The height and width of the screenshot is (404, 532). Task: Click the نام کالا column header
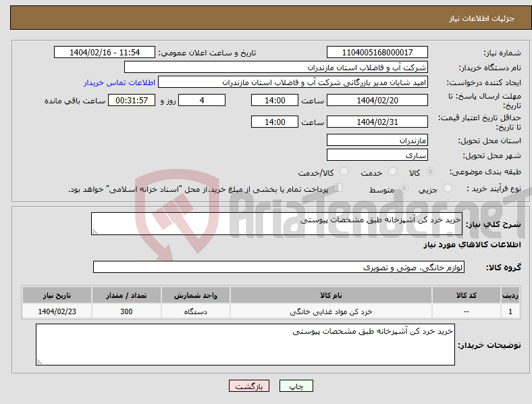(331, 295)
